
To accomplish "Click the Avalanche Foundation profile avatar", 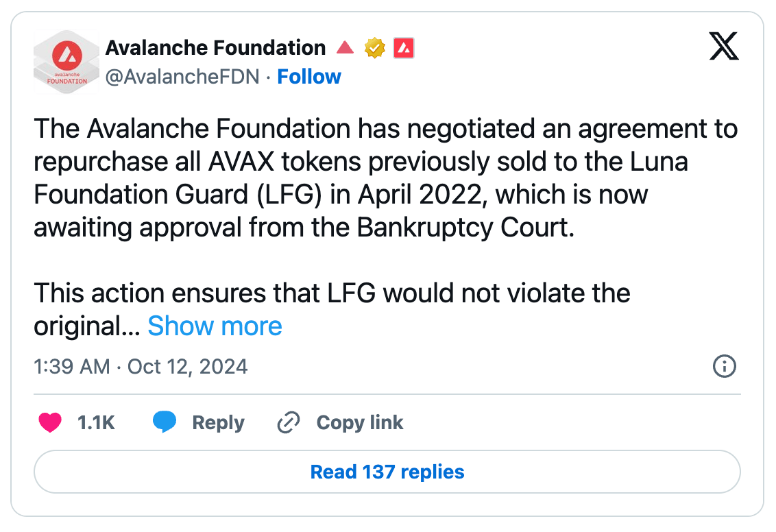I will point(65,62).
